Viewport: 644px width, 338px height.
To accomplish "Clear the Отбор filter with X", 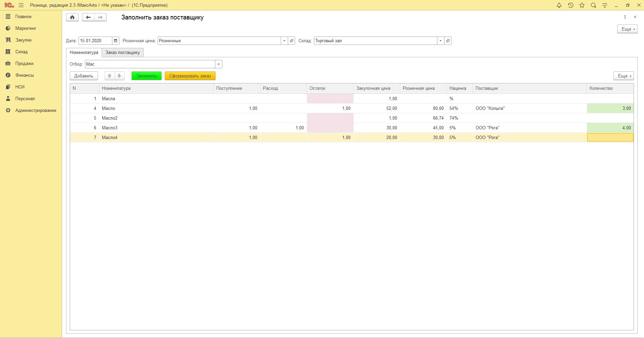I will pos(218,64).
